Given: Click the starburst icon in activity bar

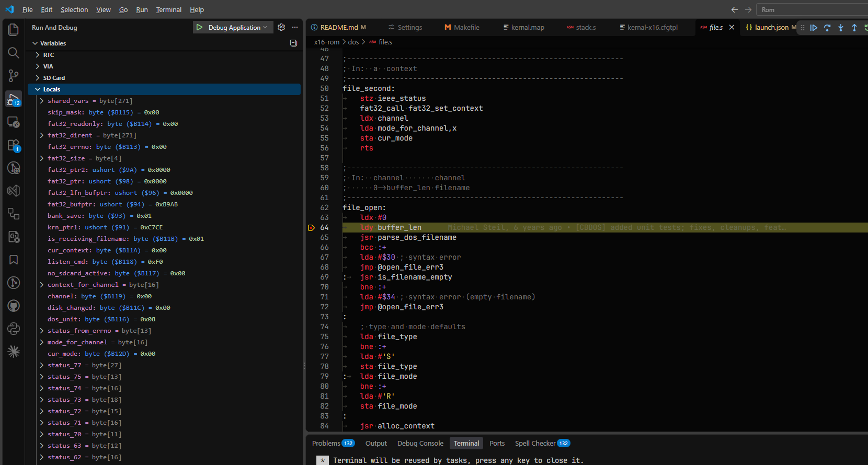Looking at the screenshot, I should pos(14,352).
